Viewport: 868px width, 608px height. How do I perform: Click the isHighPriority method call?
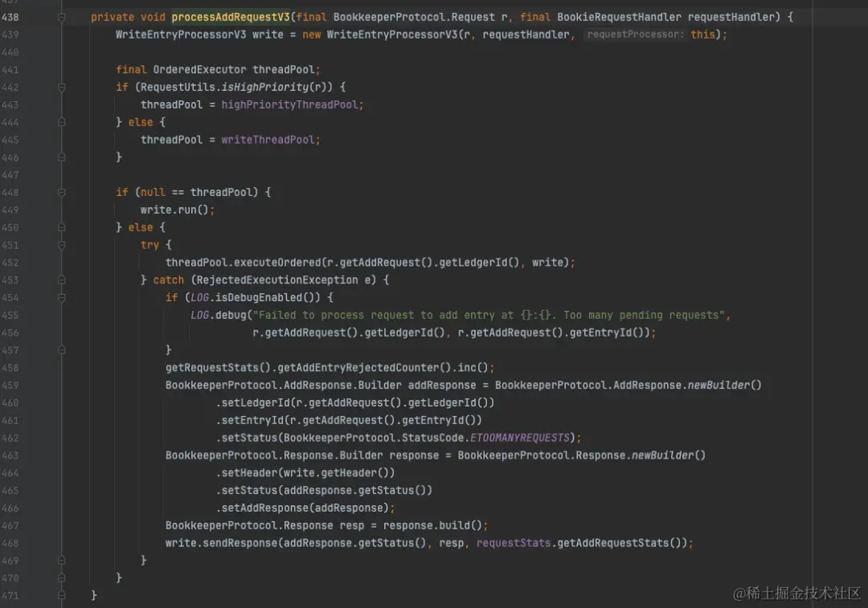point(265,88)
